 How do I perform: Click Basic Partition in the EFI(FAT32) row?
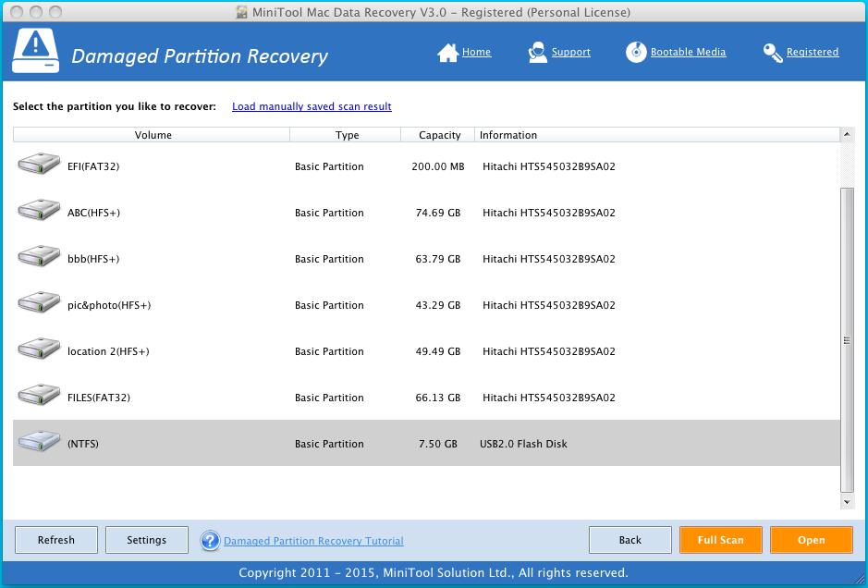329,166
